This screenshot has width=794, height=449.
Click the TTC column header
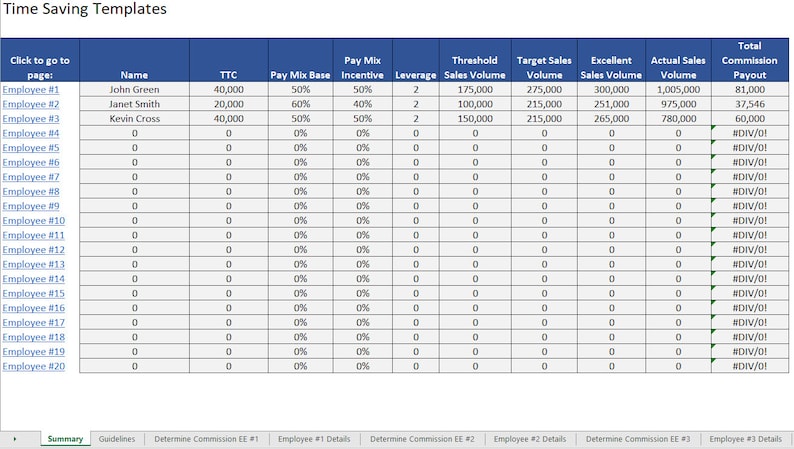click(229, 60)
